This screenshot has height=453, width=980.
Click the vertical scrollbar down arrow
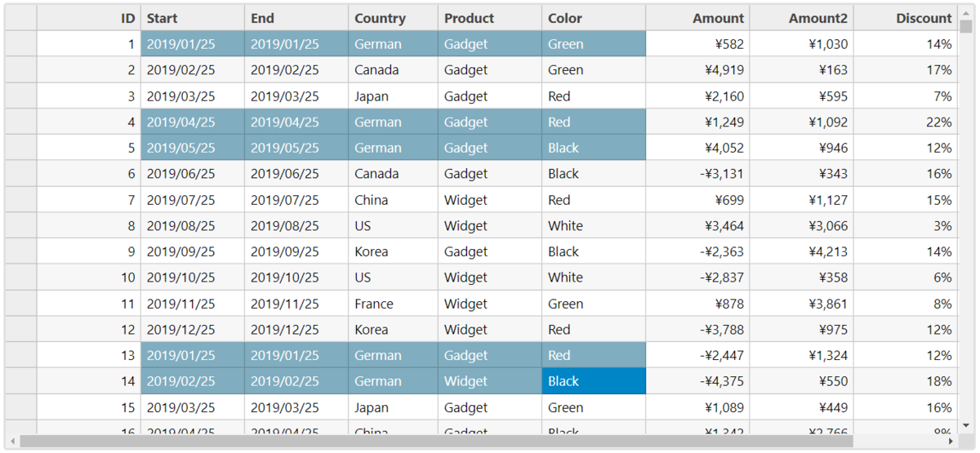pyautogui.click(x=966, y=426)
